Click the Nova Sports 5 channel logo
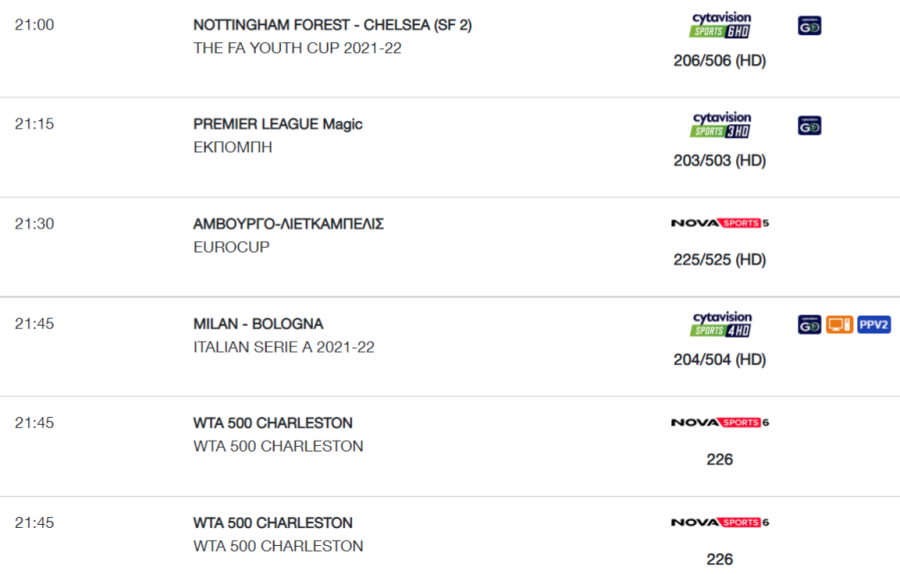The height and width of the screenshot is (574, 900). (720, 223)
